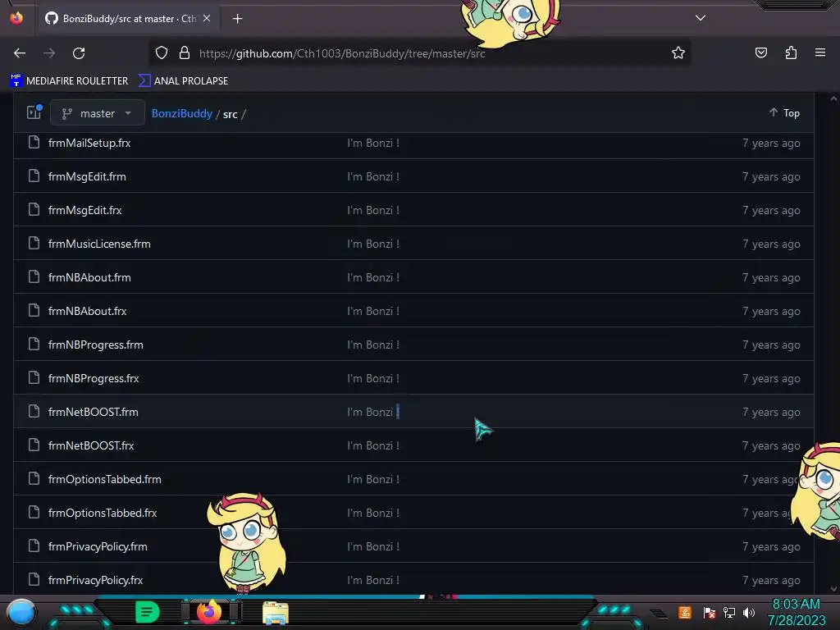This screenshot has width=840, height=630.
Task: Go back using the browser back arrow
Action: coord(20,53)
